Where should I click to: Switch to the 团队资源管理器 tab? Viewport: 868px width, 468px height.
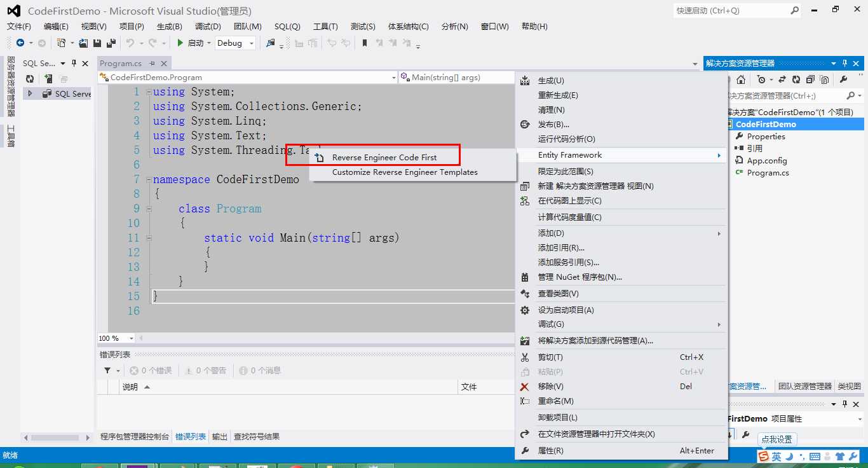pos(805,386)
